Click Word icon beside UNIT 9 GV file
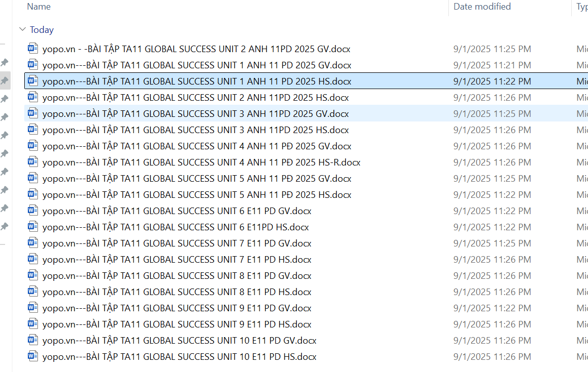The height and width of the screenshot is (372, 588). 33,308
